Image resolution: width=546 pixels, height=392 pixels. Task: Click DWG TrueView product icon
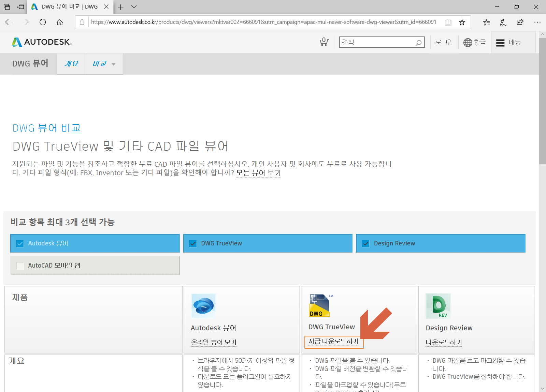pyautogui.click(x=320, y=305)
